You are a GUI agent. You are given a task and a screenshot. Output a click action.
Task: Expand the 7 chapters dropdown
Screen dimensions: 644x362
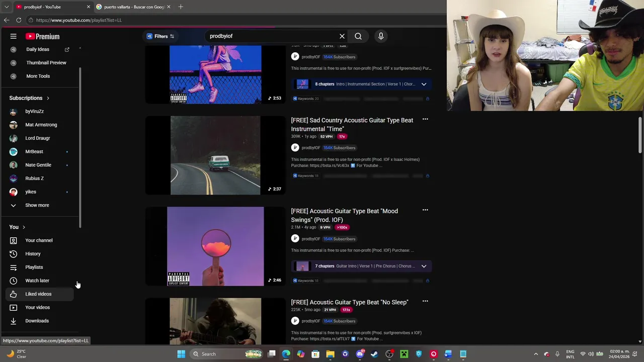click(424, 266)
